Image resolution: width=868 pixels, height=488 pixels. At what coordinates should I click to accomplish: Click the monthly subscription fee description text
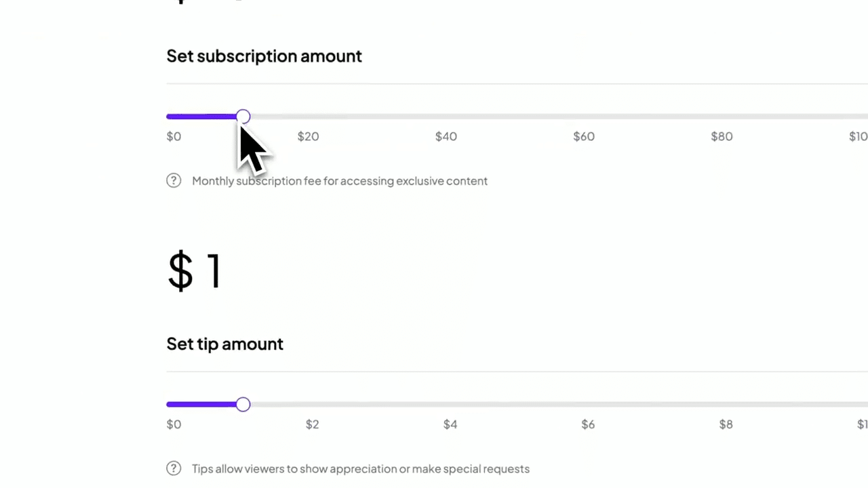point(340,180)
